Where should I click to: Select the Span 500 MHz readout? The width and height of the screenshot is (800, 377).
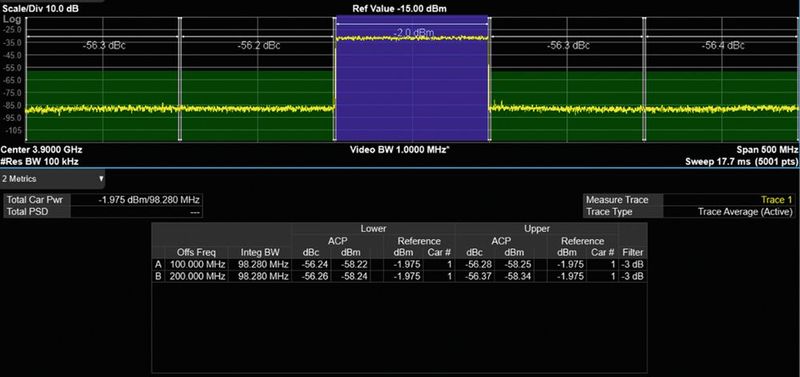[x=767, y=150]
